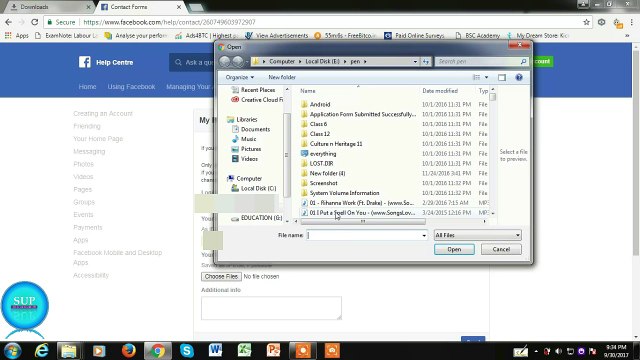
Task: Switch to Chrome on the taskbar
Action: pos(158,351)
